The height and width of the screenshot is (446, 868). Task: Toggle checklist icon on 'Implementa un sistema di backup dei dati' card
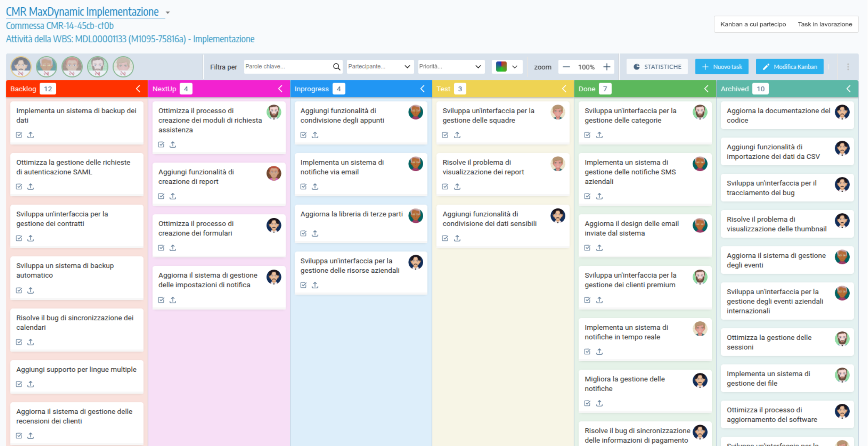click(19, 135)
